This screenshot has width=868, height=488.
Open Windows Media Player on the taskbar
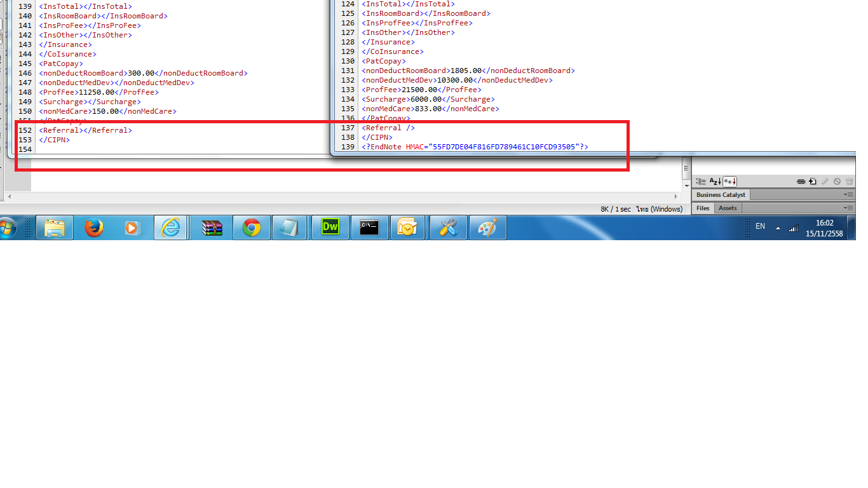pyautogui.click(x=132, y=227)
